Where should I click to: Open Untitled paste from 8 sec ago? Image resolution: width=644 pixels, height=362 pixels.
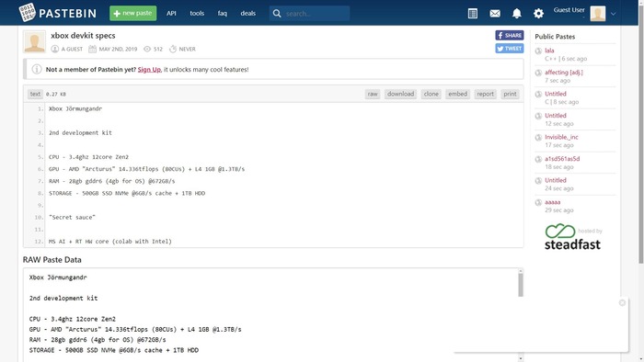pyautogui.click(x=556, y=94)
